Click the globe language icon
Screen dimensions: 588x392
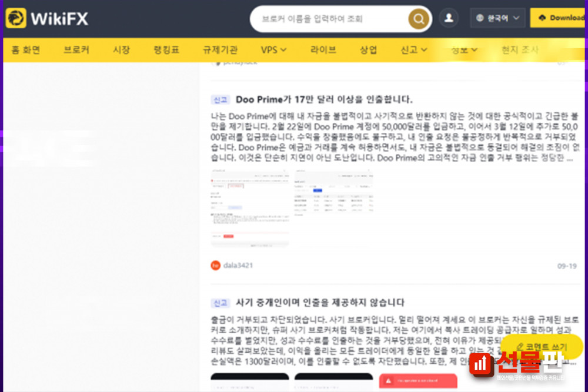click(x=480, y=18)
